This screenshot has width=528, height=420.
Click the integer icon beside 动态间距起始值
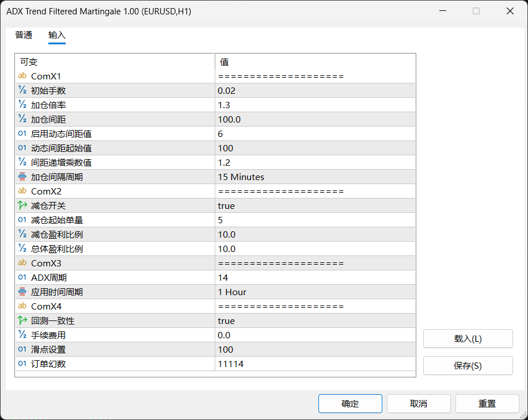(22, 148)
